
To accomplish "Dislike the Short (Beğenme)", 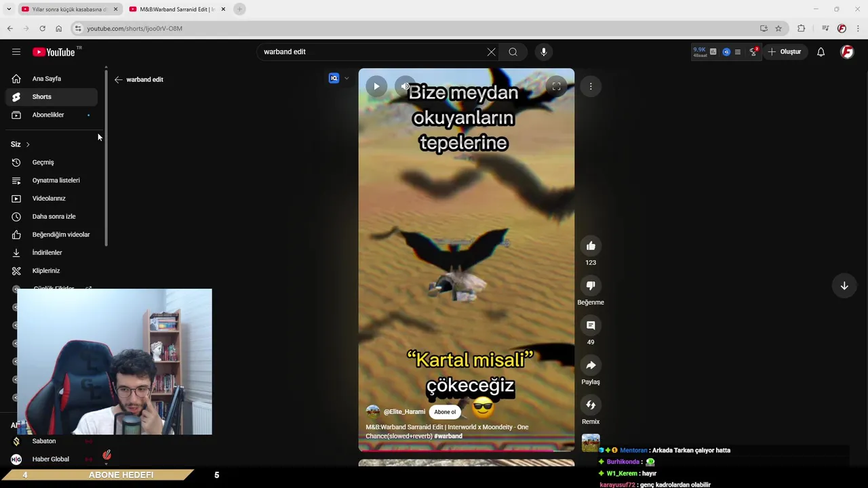I will (591, 286).
